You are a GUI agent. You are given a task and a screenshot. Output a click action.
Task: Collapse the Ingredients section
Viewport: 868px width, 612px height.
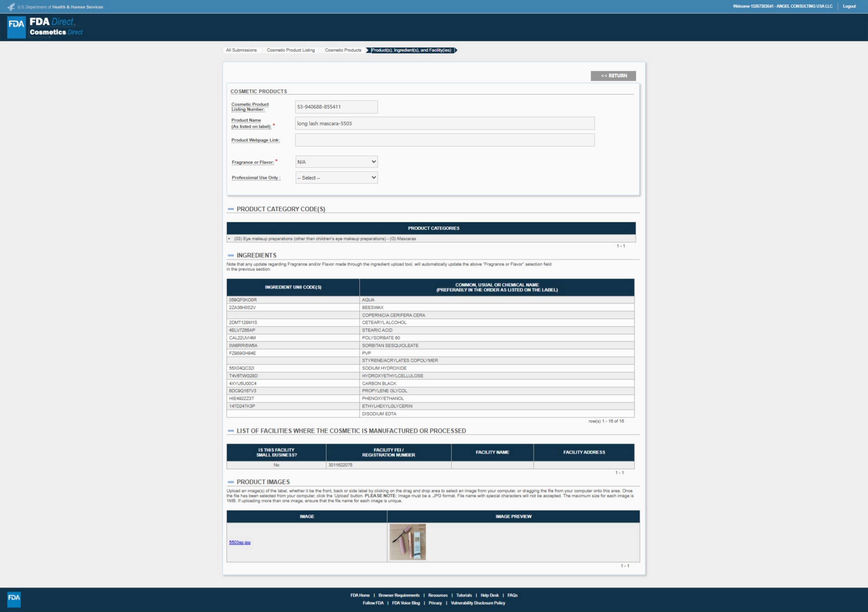pos(231,255)
